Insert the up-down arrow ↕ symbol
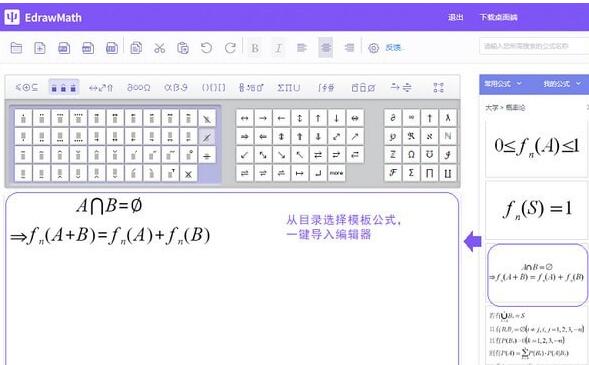 tap(300, 118)
